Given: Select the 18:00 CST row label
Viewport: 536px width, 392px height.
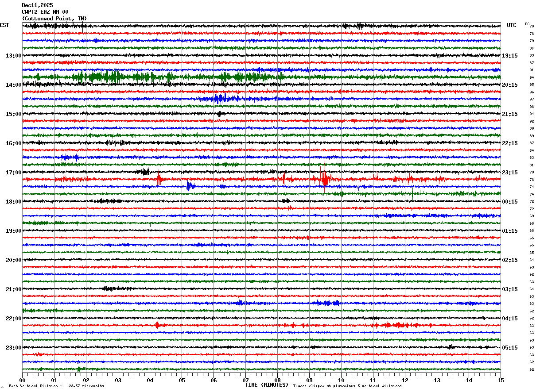Looking at the screenshot, I should tap(14, 202).
